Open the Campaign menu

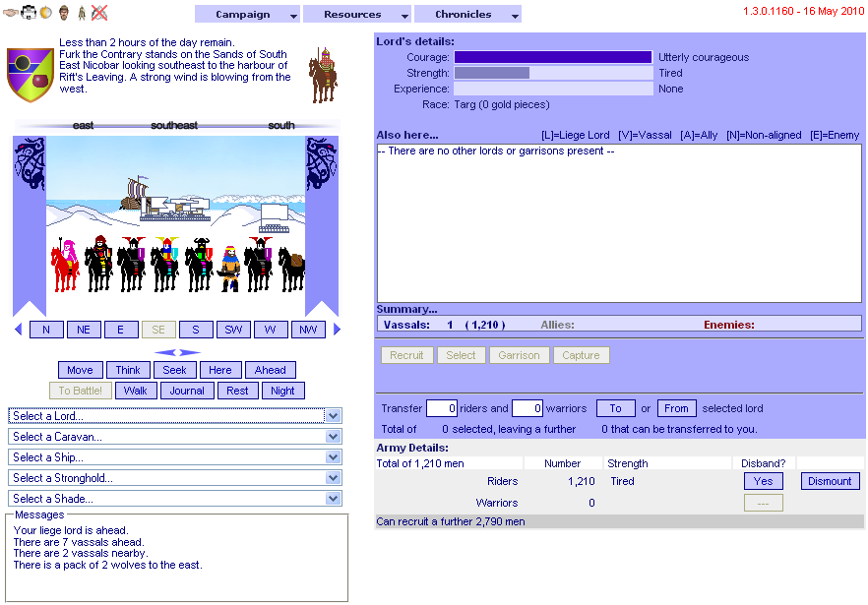pos(247,15)
